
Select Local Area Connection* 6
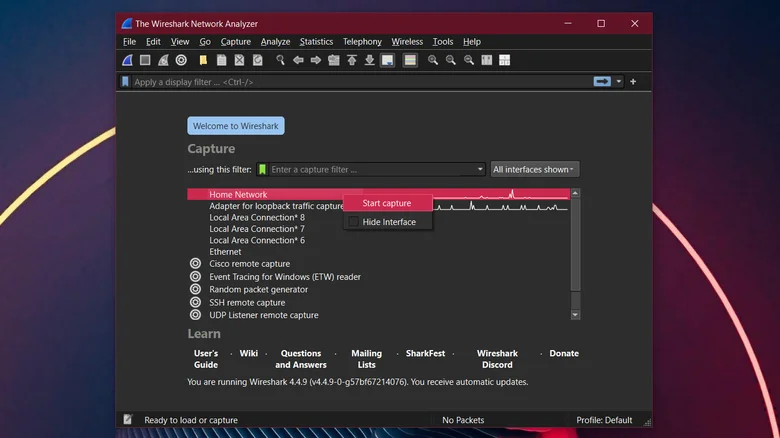click(257, 240)
